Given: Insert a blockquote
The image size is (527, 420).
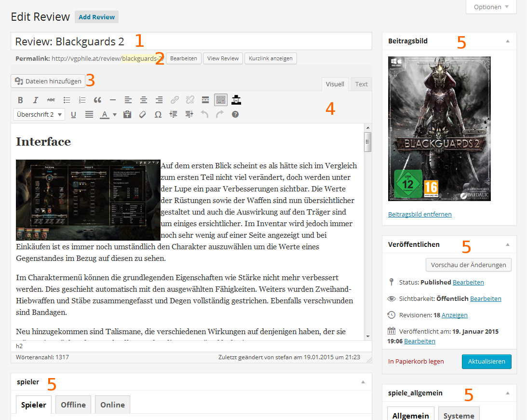Looking at the screenshot, I should (97, 100).
